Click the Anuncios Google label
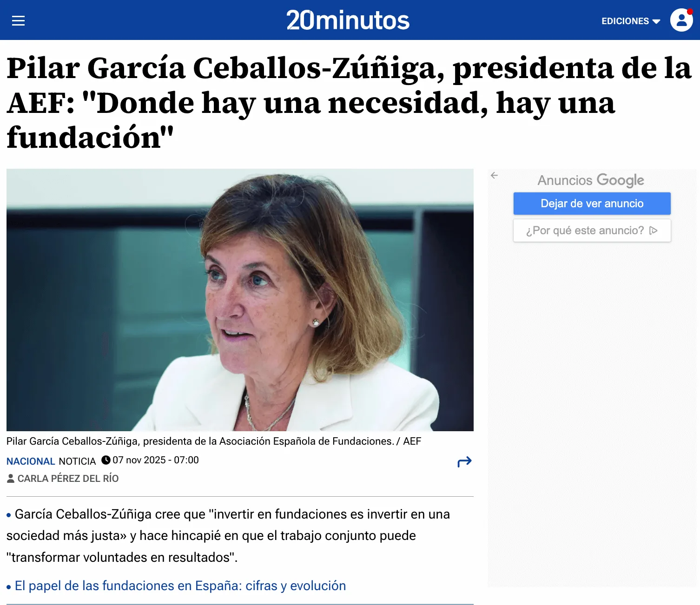700x605 pixels. (x=591, y=180)
